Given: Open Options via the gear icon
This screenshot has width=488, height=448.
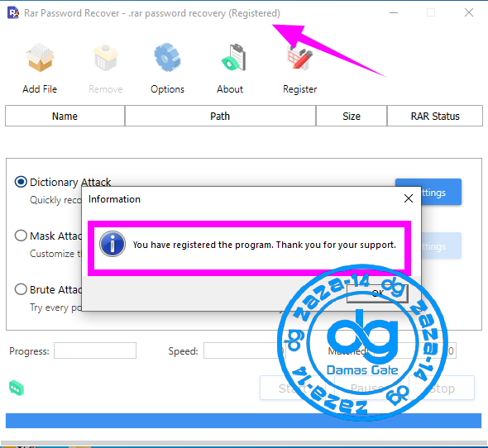Looking at the screenshot, I should pyautogui.click(x=167, y=58).
